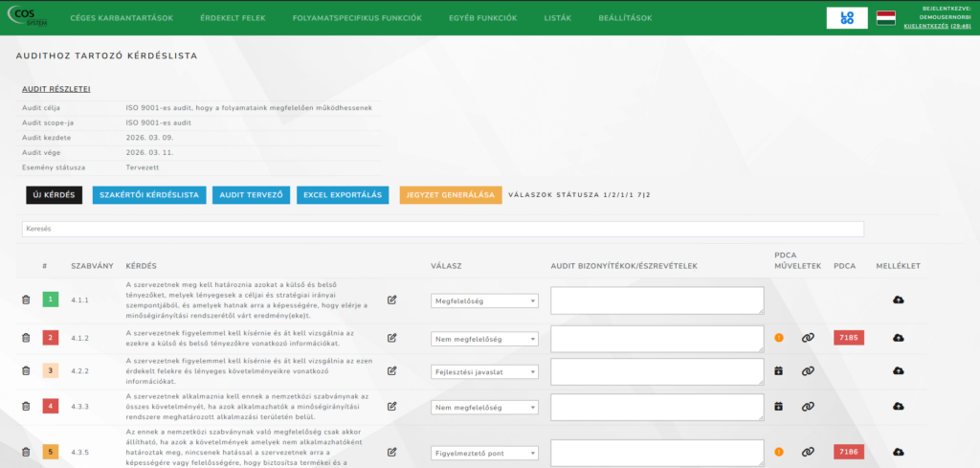Open Listák menu
Screen dimensions: 980x468
point(558,18)
